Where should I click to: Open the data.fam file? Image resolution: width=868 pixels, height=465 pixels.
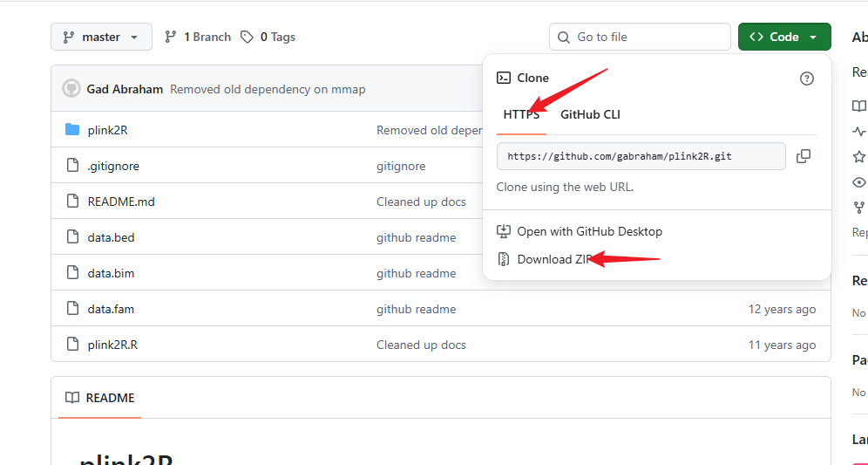(111, 309)
